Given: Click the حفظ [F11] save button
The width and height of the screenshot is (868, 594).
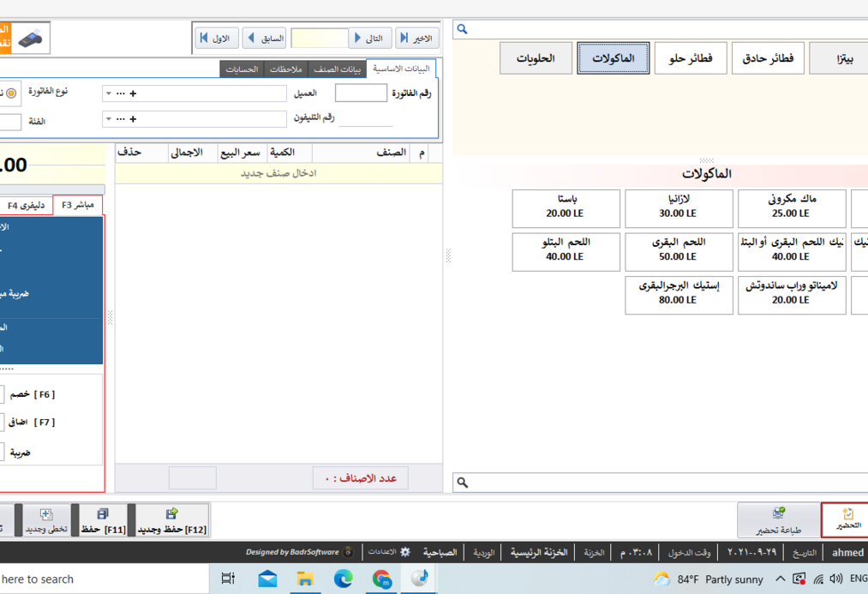Looking at the screenshot, I should pyautogui.click(x=103, y=520).
